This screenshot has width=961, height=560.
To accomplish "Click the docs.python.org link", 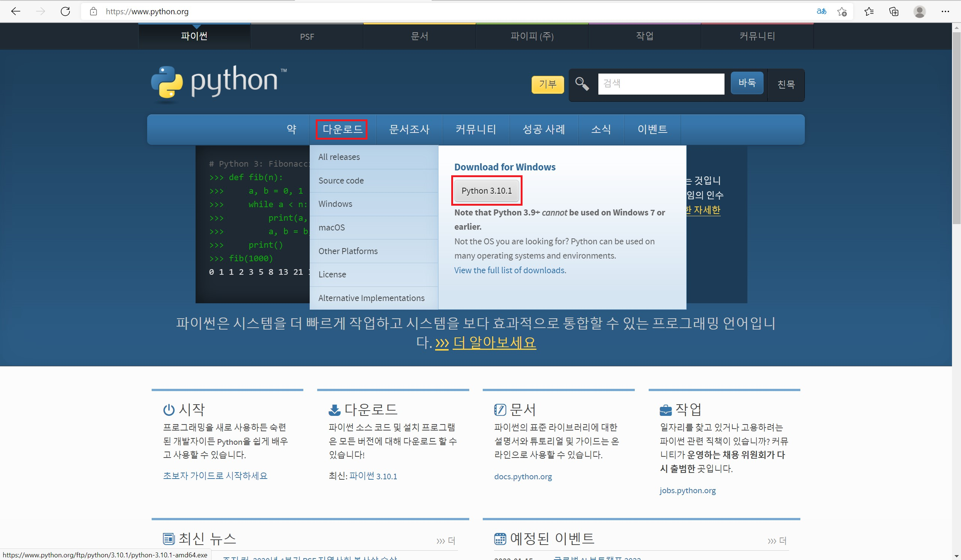I will [523, 477].
